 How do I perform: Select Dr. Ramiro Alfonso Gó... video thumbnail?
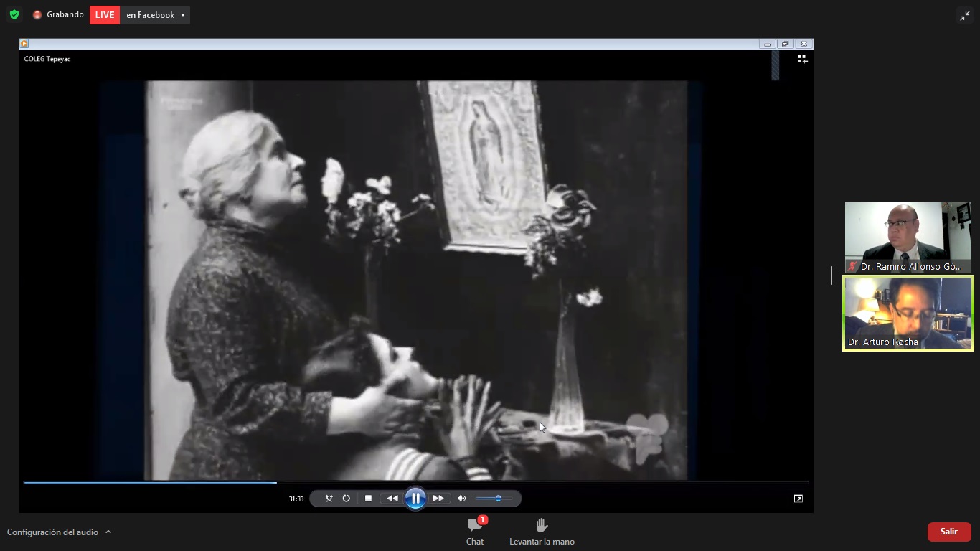[908, 237]
